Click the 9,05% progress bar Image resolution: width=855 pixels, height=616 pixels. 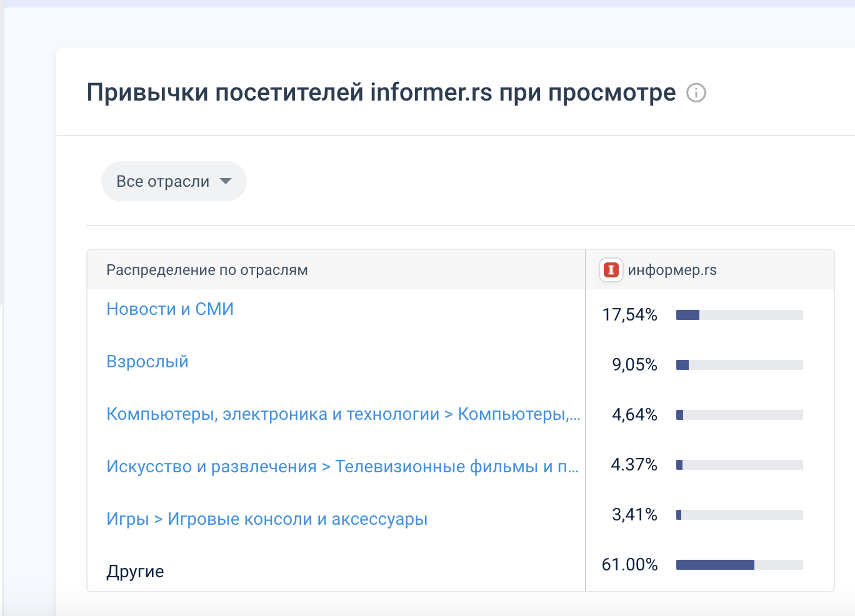point(739,365)
